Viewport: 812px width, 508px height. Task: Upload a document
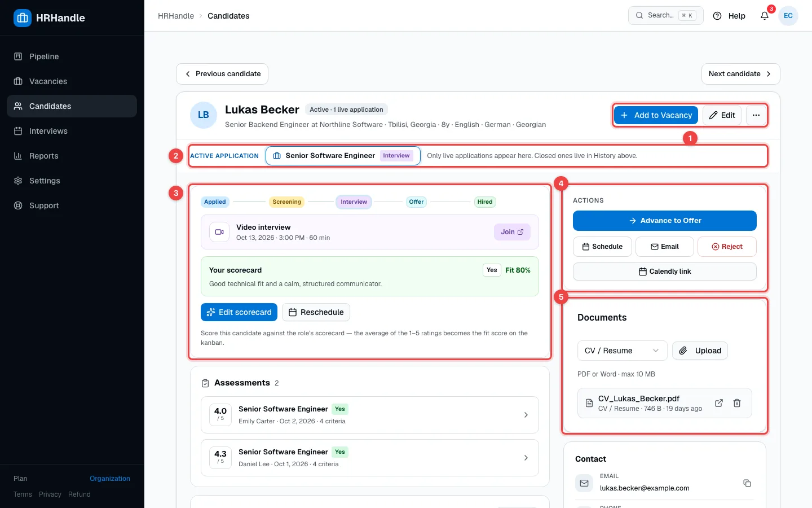[700, 351]
